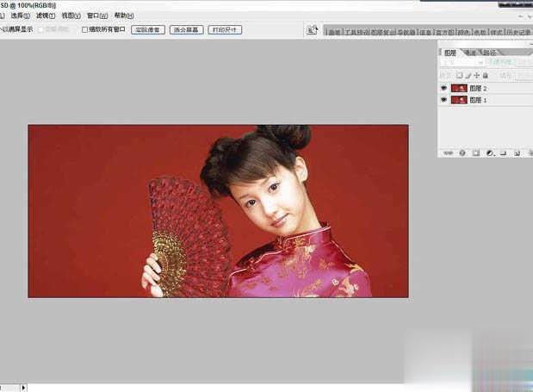Open the layer blend mode dropdown
Image resolution: width=533 pixels, height=392 pixels.
tap(462, 62)
